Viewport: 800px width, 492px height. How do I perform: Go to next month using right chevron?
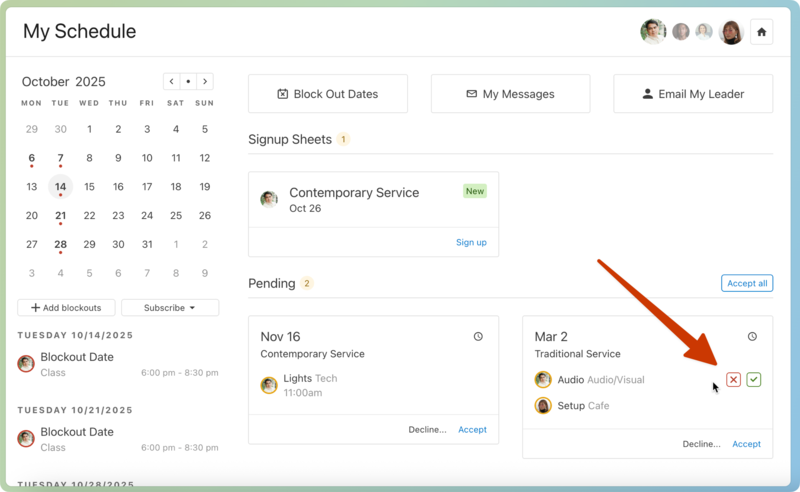(205, 82)
